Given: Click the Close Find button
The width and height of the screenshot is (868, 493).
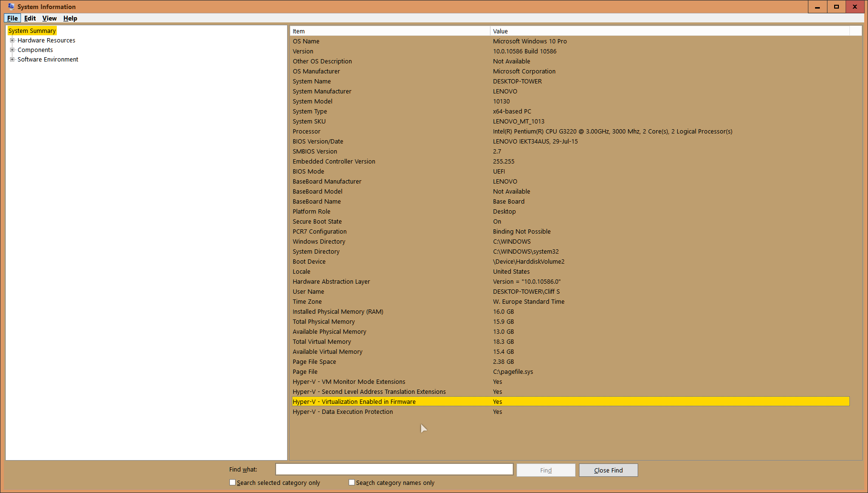Looking at the screenshot, I should tap(609, 470).
